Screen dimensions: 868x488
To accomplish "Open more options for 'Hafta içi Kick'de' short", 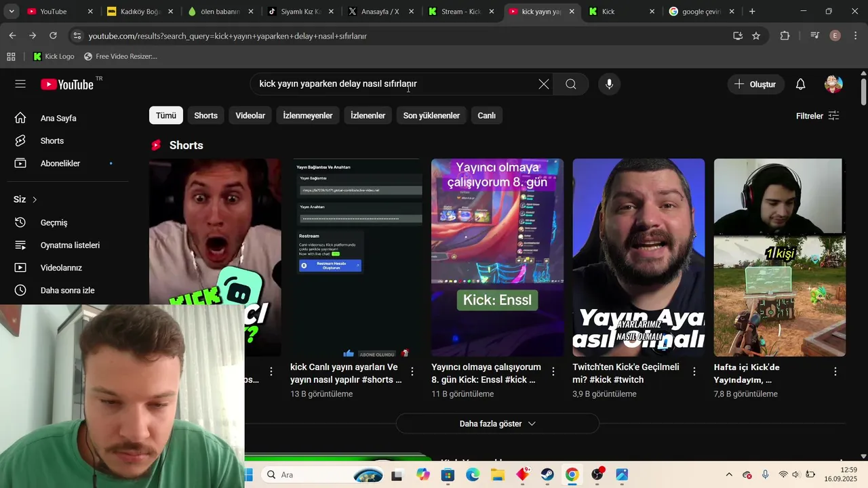I will coord(835,371).
